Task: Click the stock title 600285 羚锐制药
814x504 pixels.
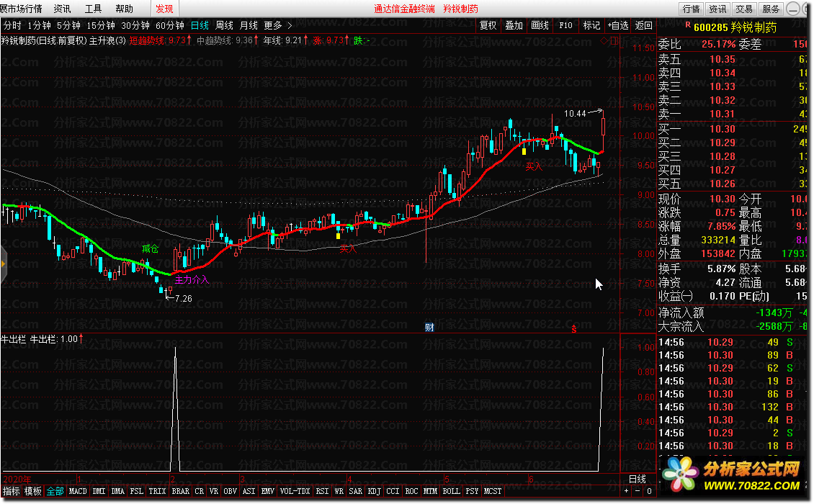Action: click(735, 27)
